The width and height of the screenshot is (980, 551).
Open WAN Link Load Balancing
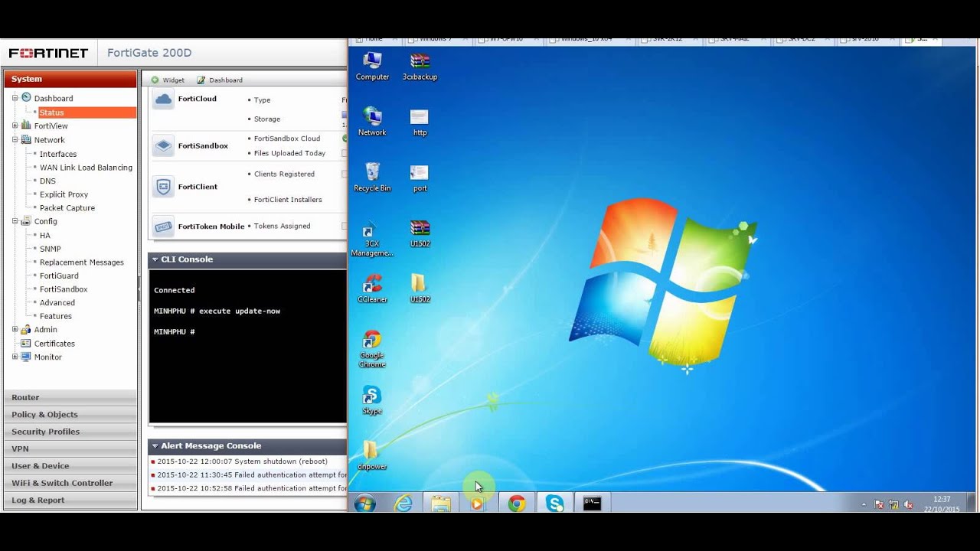(x=86, y=168)
